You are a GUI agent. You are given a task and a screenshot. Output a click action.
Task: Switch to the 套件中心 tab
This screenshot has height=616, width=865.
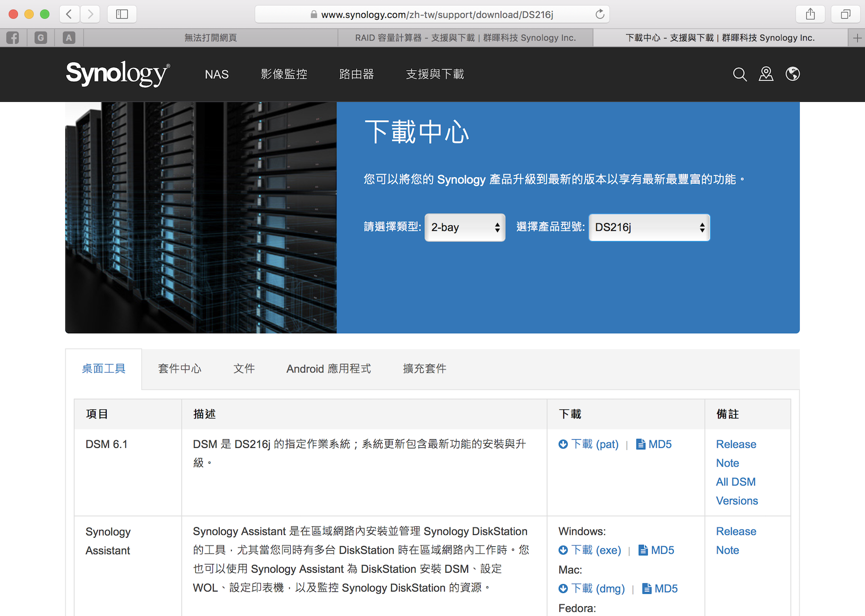point(180,369)
